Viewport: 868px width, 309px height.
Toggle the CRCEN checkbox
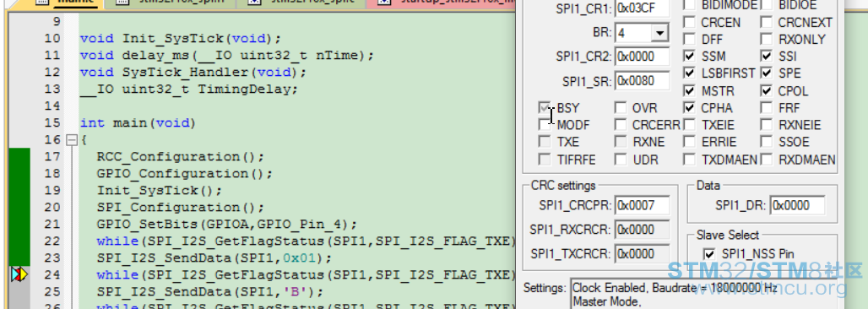(x=689, y=23)
